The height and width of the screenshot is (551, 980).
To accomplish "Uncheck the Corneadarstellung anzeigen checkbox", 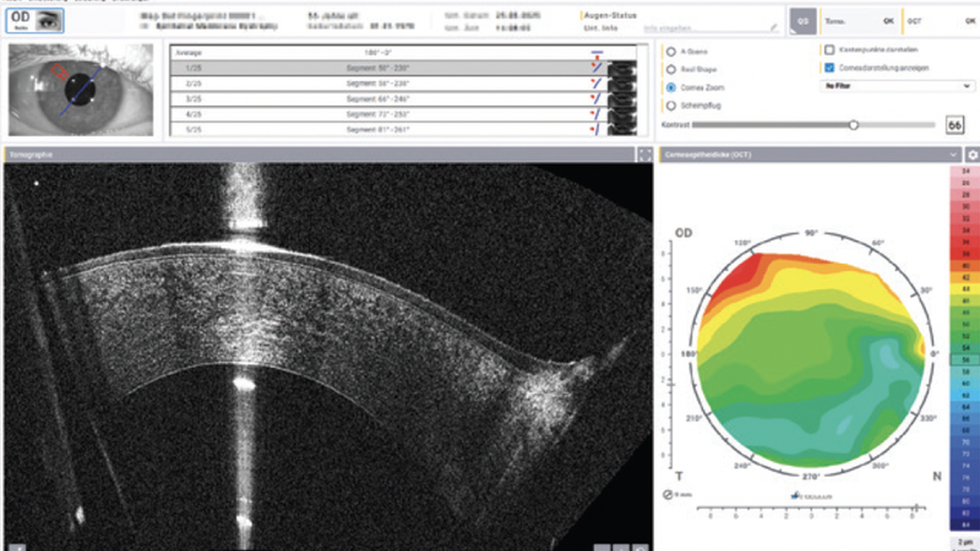I will click(x=829, y=67).
